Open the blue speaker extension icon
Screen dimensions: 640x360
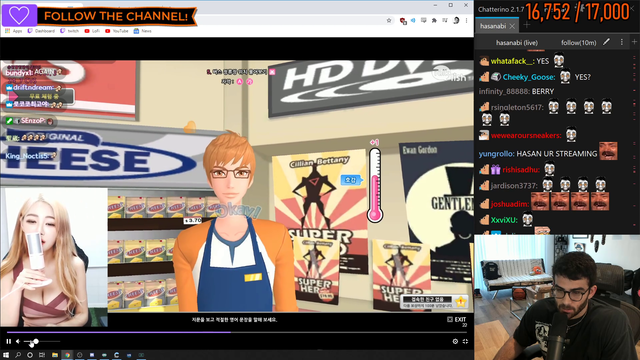point(413,20)
